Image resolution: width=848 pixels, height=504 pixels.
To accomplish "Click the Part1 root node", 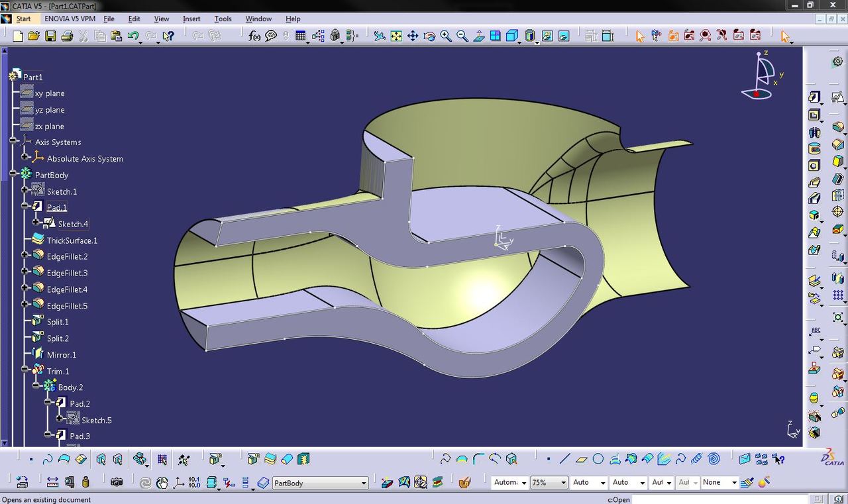I will tap(32, 77).
